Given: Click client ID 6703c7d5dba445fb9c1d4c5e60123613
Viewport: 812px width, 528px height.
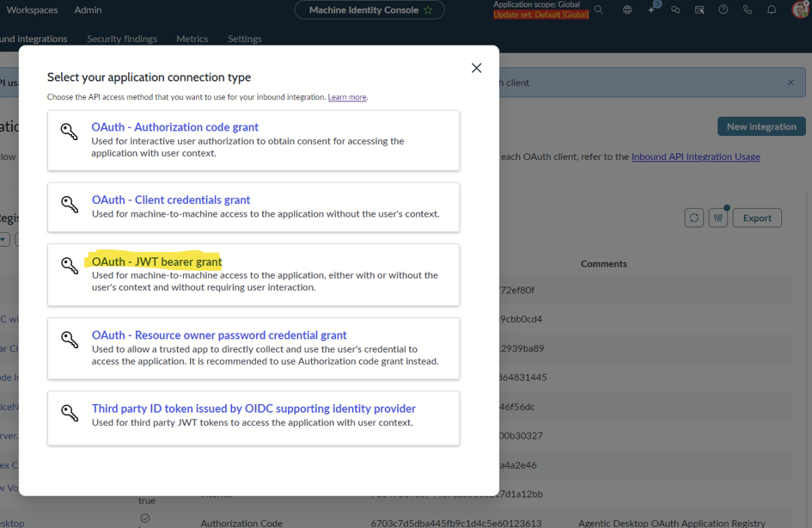Looking at the screenshot, I should coord(456,524).
